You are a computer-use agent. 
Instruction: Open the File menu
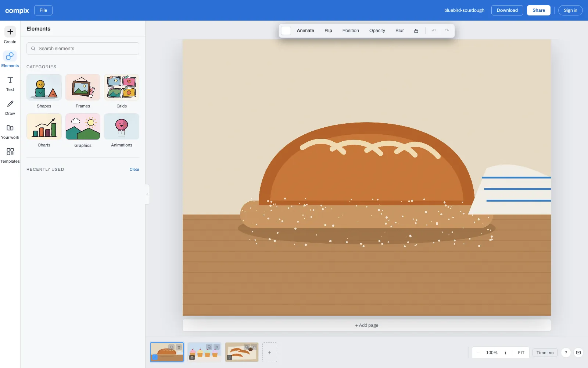(x=43, y=10)
